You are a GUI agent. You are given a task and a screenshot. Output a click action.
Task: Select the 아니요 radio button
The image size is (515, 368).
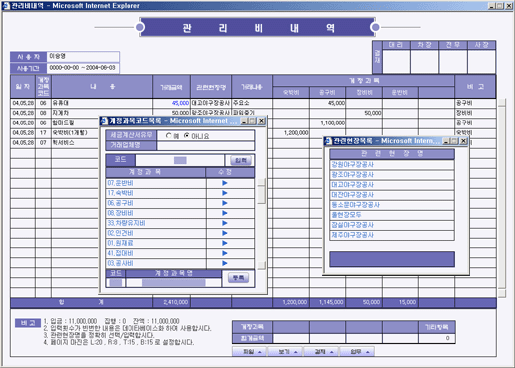(186, 135)
